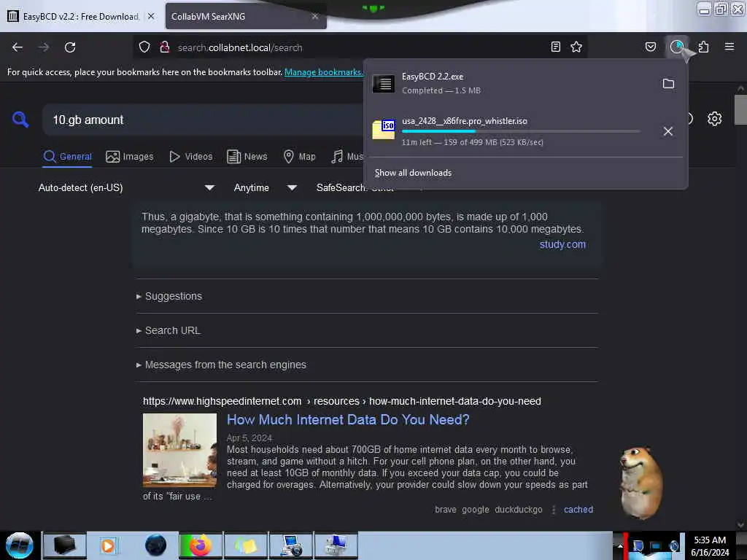
Task: Open the extensions puzzle icon
Action: (x=704, y=47)
